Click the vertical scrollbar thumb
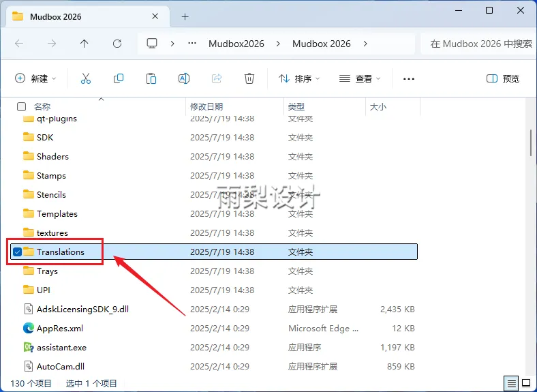The height and width of the screenshot is (392, 537). (531, 142)
